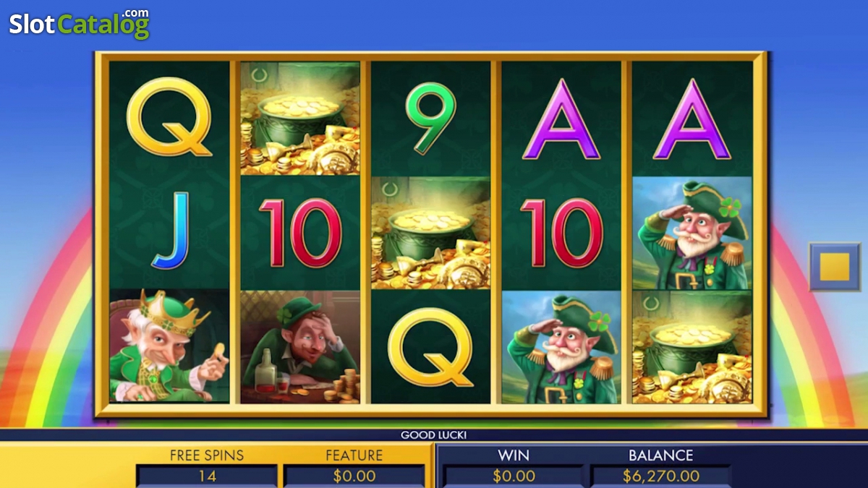Select the pot of gold on the fifth reel

tap(692, 346)
